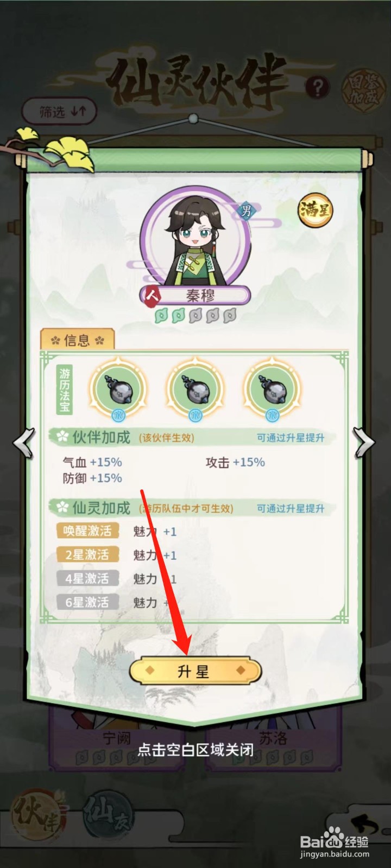Tap 点击空白区域关闭 text to close
391x868 pixels.
point(195,750)
